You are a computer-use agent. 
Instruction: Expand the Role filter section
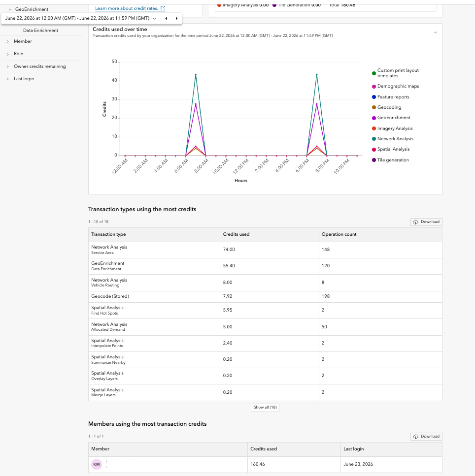pos(42,54)
